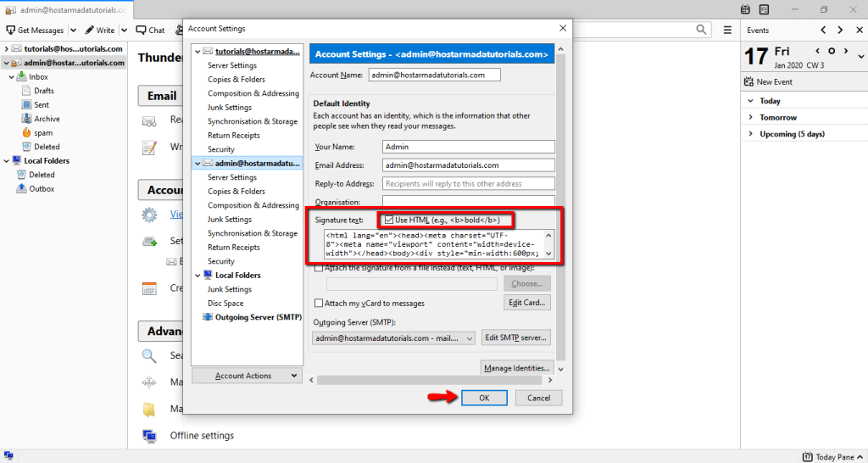This screenshot has height=463, width=868.
Task: Click the Reply-to Address field
Action: pyautogui.click(x=468, y=184)
